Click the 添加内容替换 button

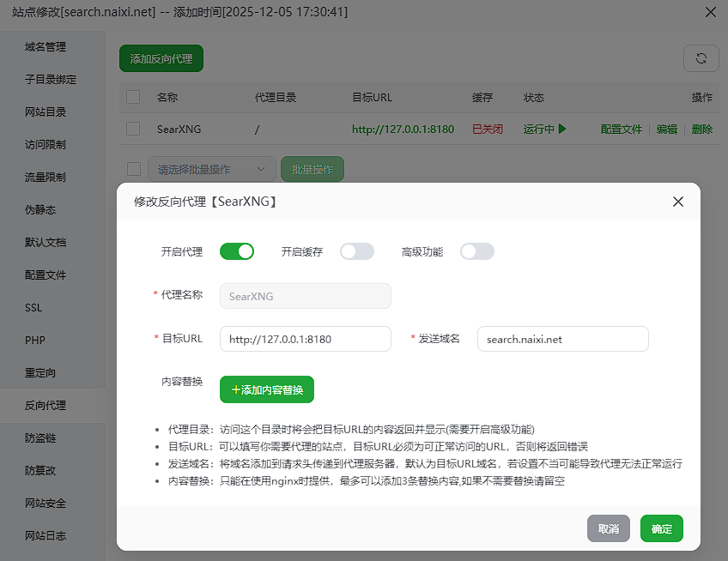(267, 389)
